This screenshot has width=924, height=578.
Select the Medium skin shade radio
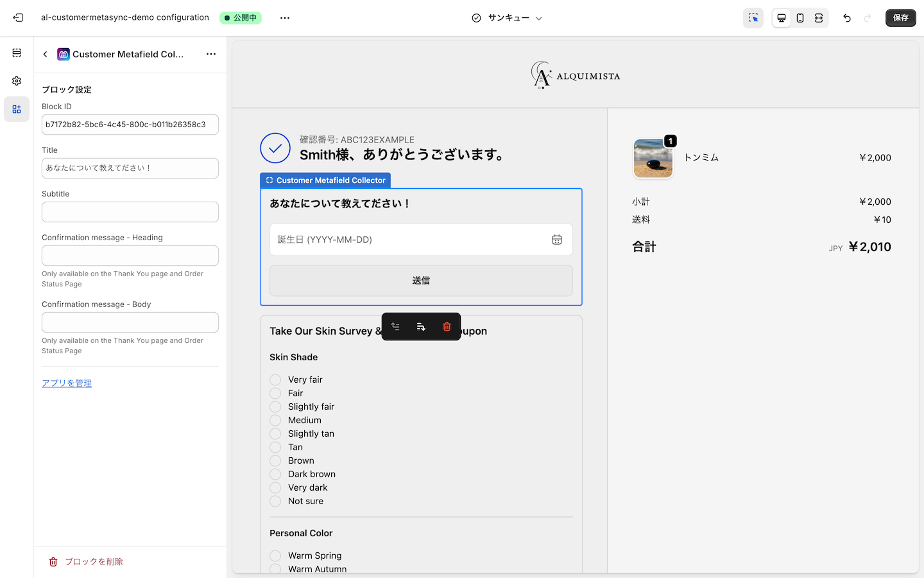[275, 420]
